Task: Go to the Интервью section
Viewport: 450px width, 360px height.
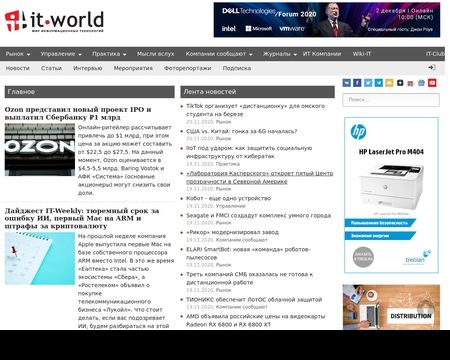Action: click(x=88, y=68)
